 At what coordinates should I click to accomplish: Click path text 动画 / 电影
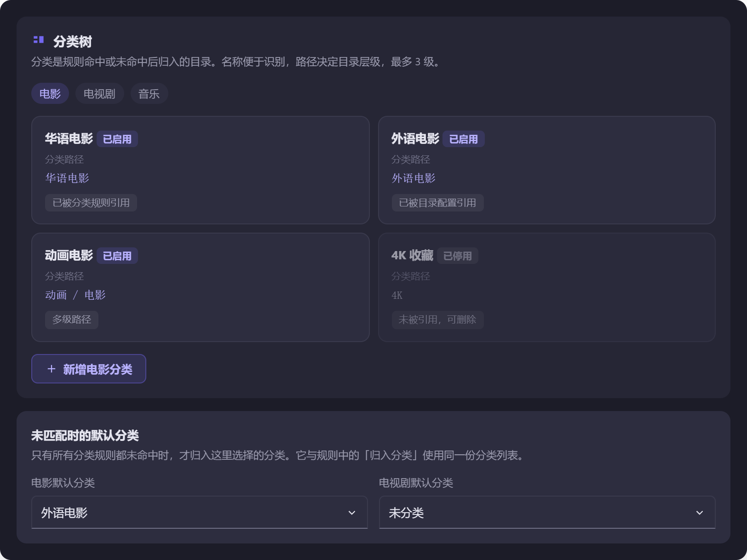75,295
